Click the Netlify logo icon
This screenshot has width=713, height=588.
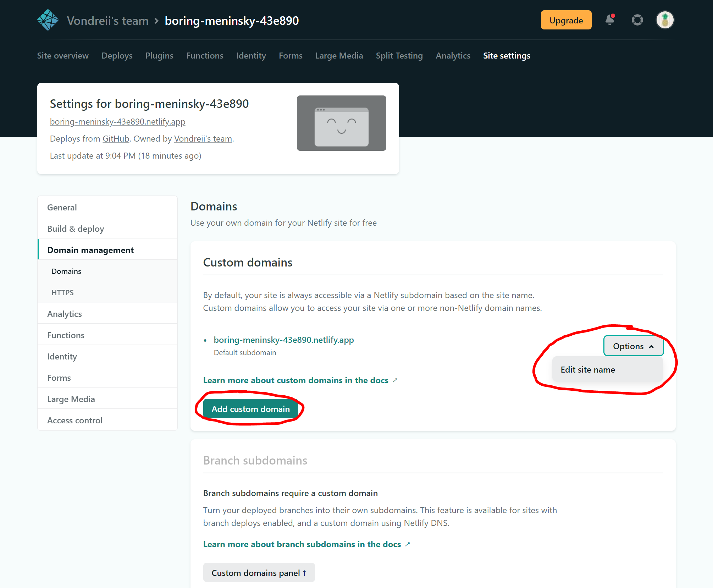tap(48, 20)
